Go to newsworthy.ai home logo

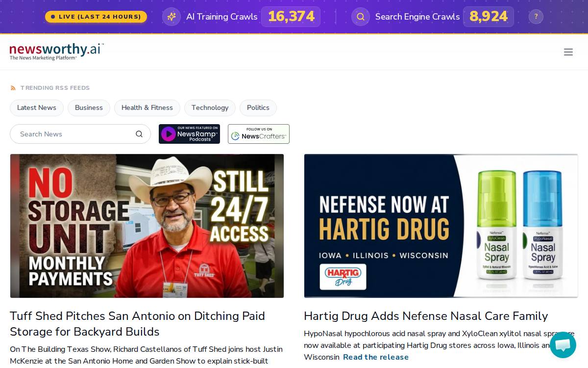[57, 52]
